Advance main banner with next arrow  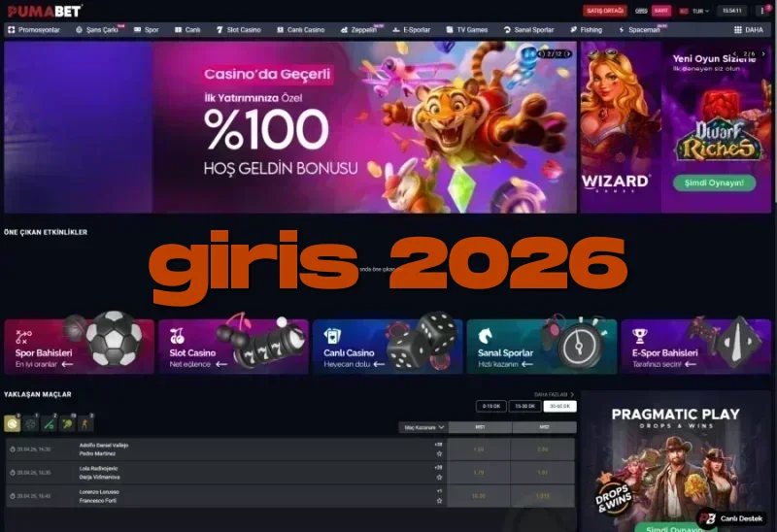coord(568,53)
